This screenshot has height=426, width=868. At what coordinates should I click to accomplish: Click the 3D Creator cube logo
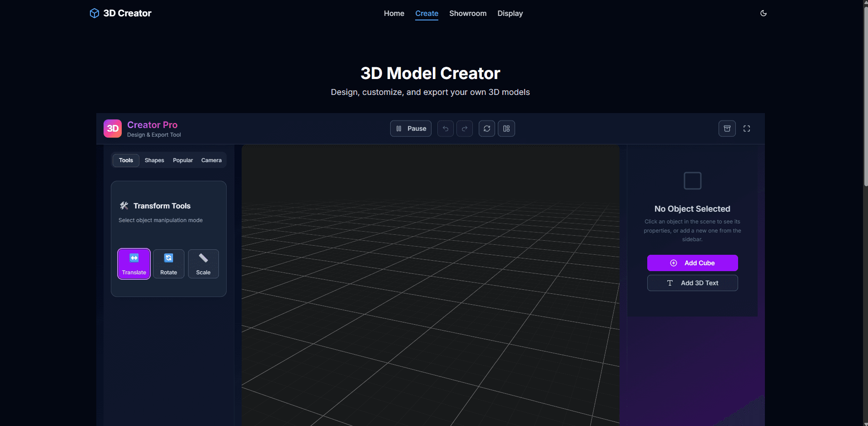tap(94, 13)
